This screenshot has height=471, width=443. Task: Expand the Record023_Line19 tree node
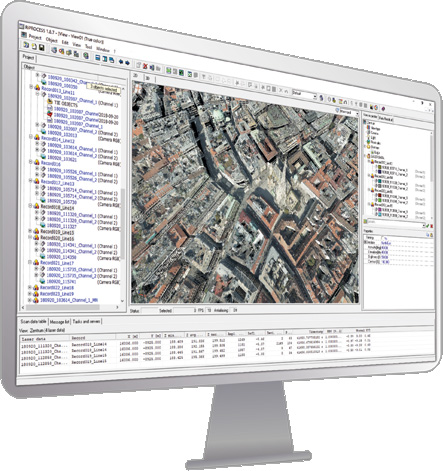(x=30, y=294)
